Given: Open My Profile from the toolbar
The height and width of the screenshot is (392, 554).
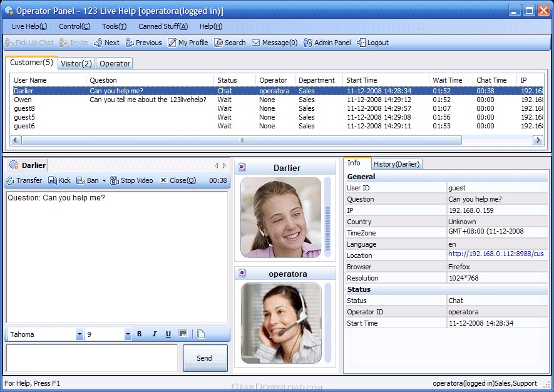Looking at the screenshot, I should tap(188, 43).
